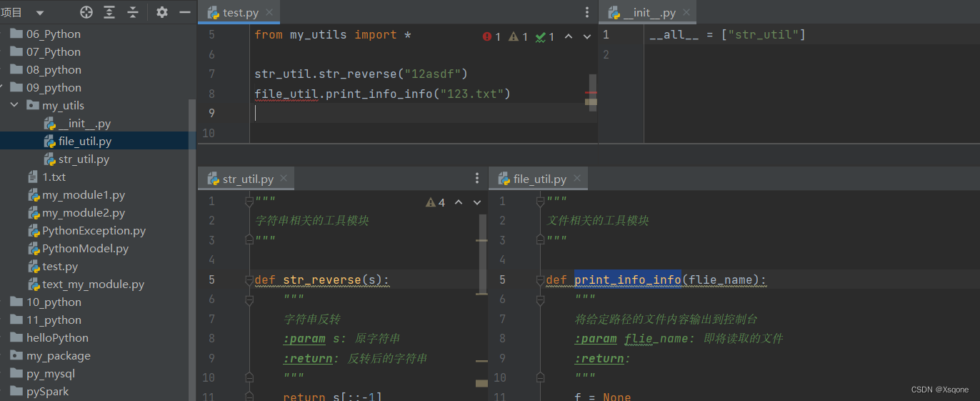Image resolution: width=980 pixels, height=401 pixels.
Task: Expand the 10_python folder
Action: point(54,302)
